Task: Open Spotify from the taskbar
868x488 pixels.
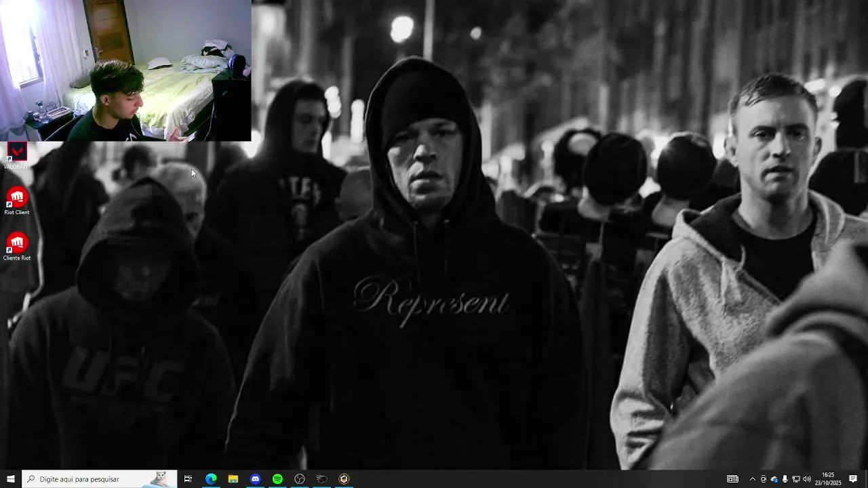Action: (x=277, y=479)
